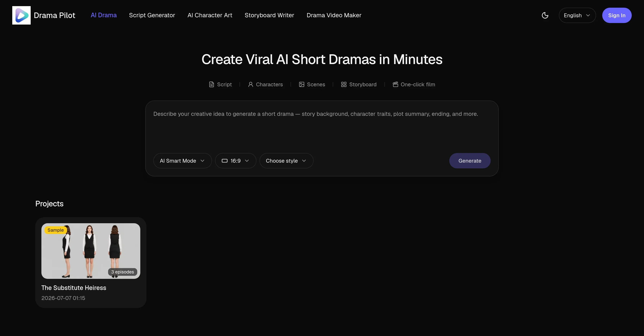
Task: Expand the AI Smart Mode dropdown
Action: (x=182, y=161)
